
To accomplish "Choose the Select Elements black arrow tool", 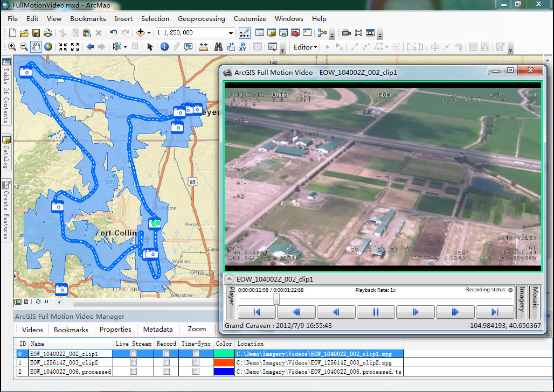I will pos(150,47).
